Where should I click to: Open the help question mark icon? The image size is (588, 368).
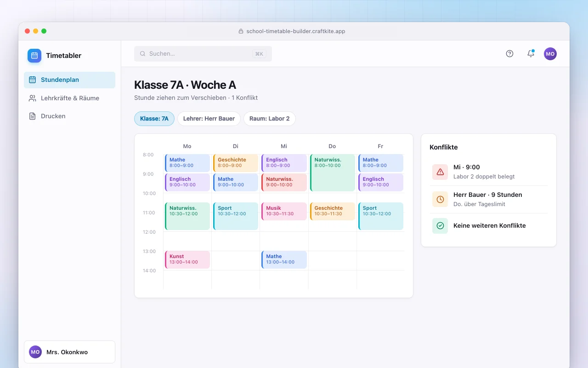[509, 54]
